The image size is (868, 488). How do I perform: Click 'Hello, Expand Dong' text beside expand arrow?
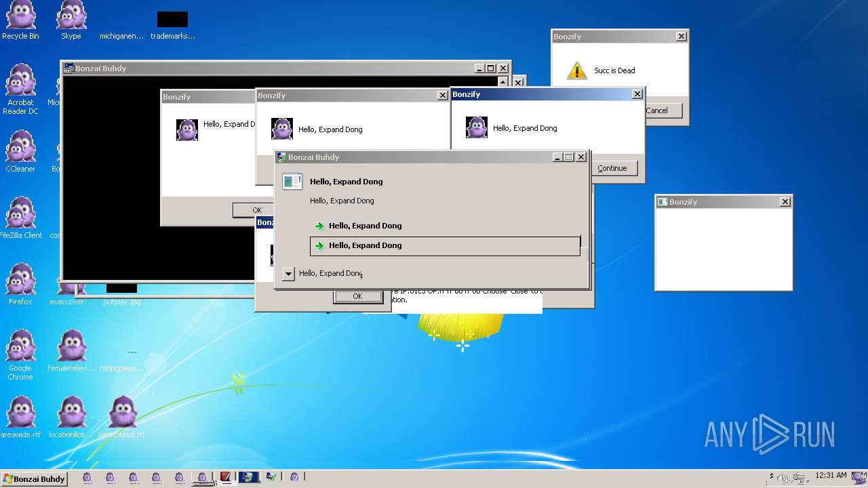330,273
